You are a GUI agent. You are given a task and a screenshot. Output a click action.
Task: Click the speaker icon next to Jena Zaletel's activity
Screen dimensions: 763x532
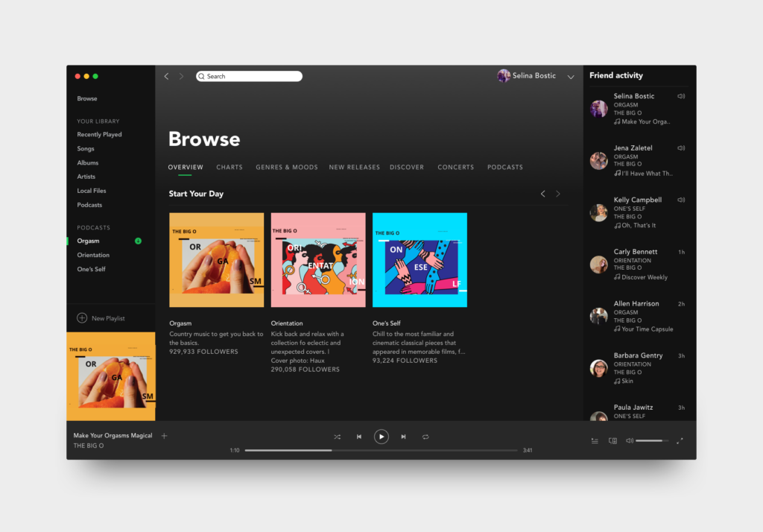tap(681, 148)
